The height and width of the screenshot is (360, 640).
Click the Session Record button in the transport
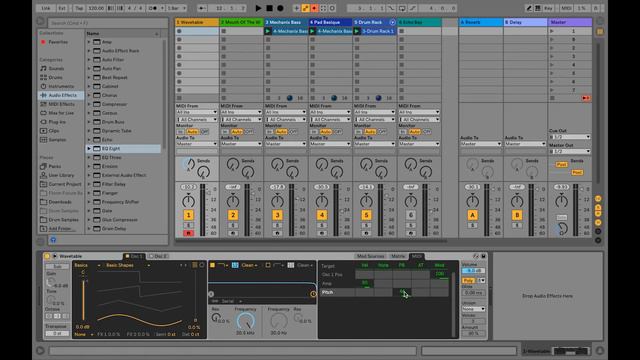332,8
